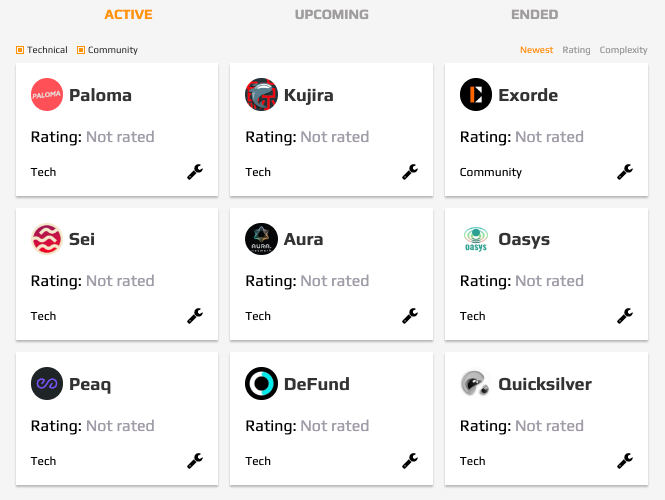Click the wrench icon on Paloma card
Viewport: 665px width, 500px height.
pyautogui.click(x=195, y=172)
